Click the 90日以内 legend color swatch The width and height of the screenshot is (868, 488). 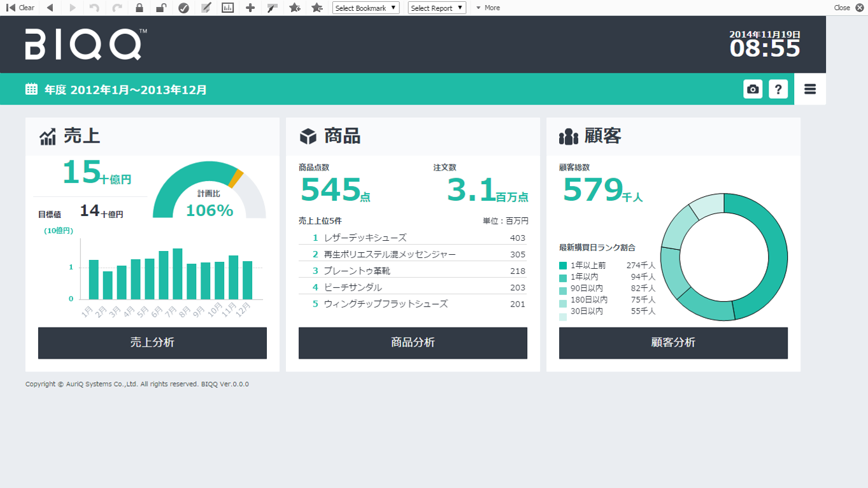563,290
